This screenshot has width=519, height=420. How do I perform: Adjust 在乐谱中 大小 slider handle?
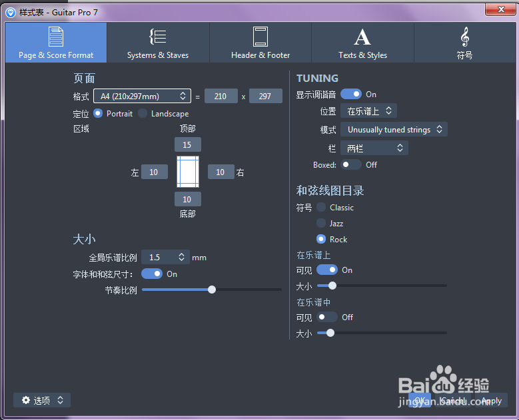click(330, 333)
